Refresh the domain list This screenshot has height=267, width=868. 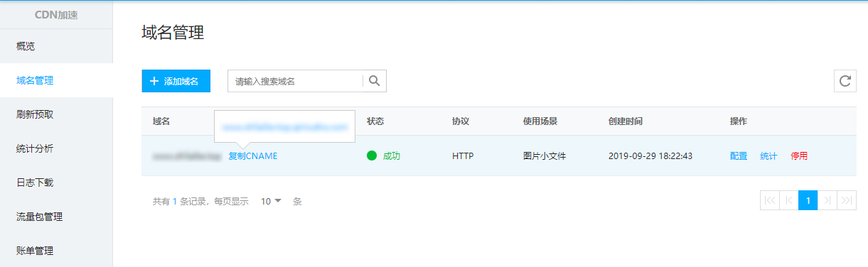pyautogui.click(x=845, y=81)
